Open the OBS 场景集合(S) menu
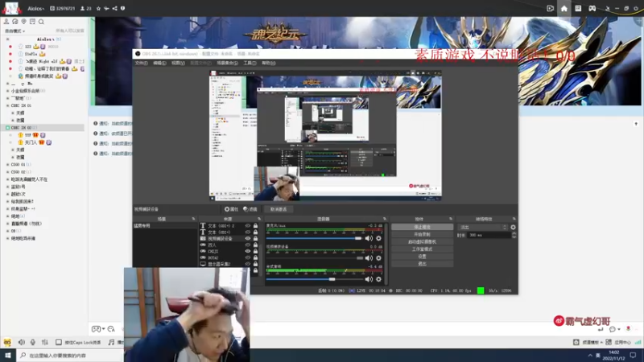Screen dimensions: 644x362 (227, 63)
